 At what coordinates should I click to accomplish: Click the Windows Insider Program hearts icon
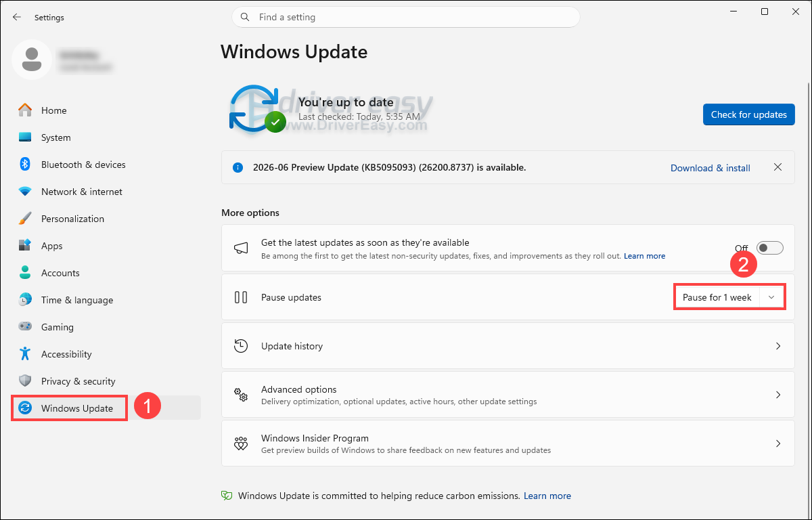[241, 443]
